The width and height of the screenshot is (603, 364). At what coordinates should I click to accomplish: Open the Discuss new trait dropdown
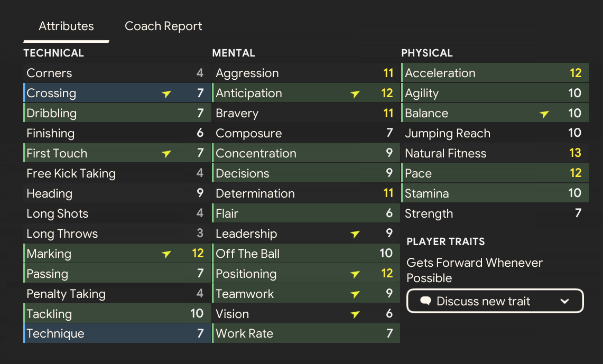pyautogui.click(x=495, y=301)
